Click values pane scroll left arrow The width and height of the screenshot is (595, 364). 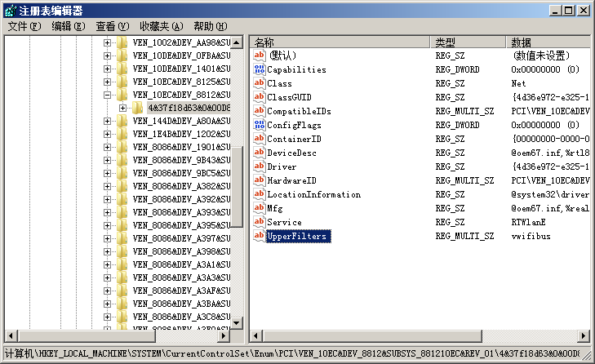click(255, 335)
